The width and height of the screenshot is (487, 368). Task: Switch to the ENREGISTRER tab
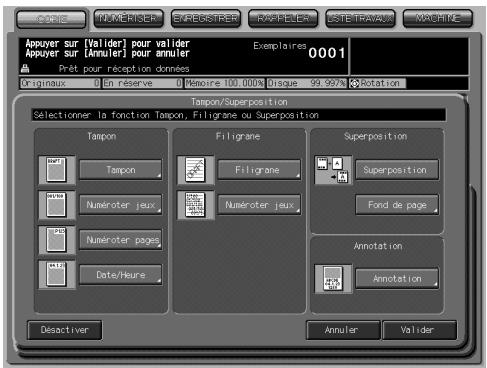click(x=206, y=18)
